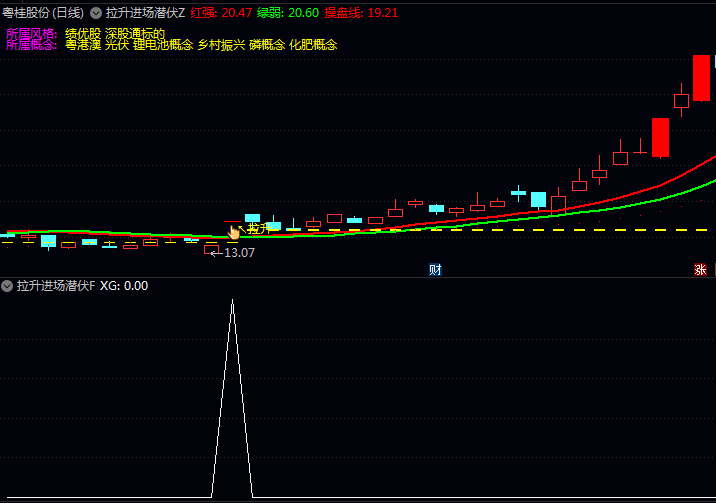
Task: Click the white XG signal spike peak
Action: tap(232, 301)
